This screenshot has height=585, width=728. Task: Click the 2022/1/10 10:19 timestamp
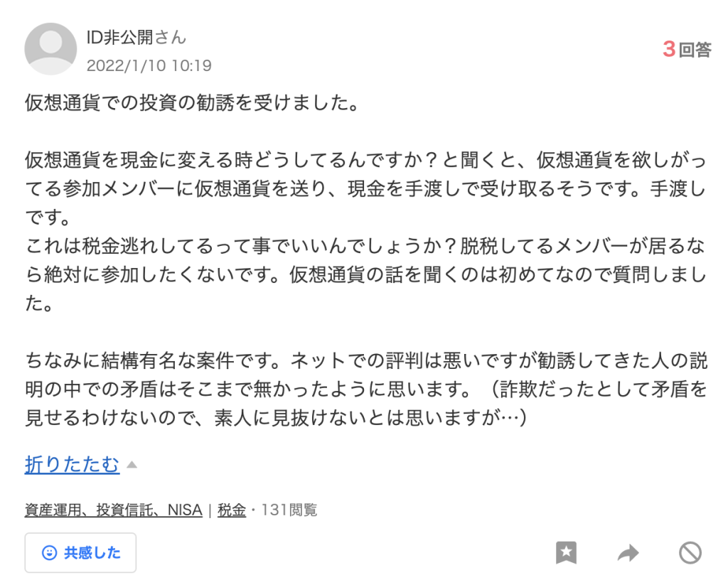pos(149,65)
